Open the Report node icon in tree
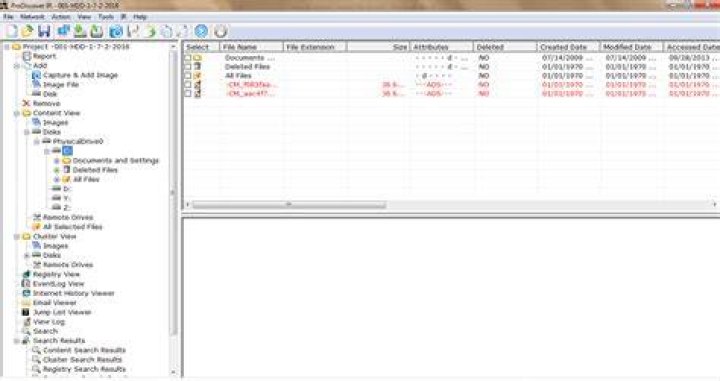Viewport: 720px width, 381px height. (x=27, y=56)
